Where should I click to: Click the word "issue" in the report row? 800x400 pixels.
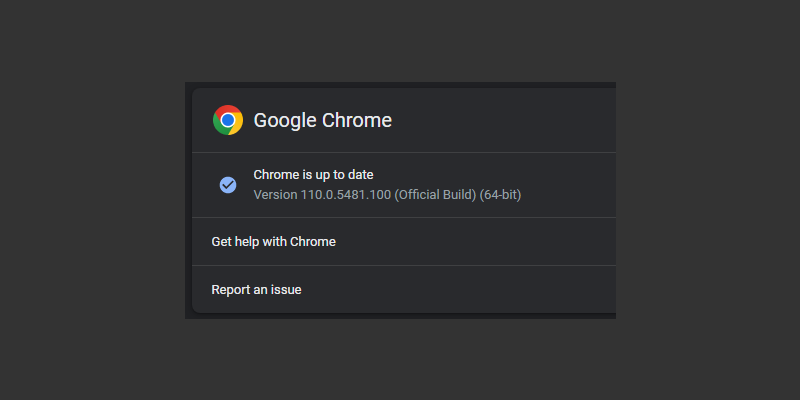point(284,290)
